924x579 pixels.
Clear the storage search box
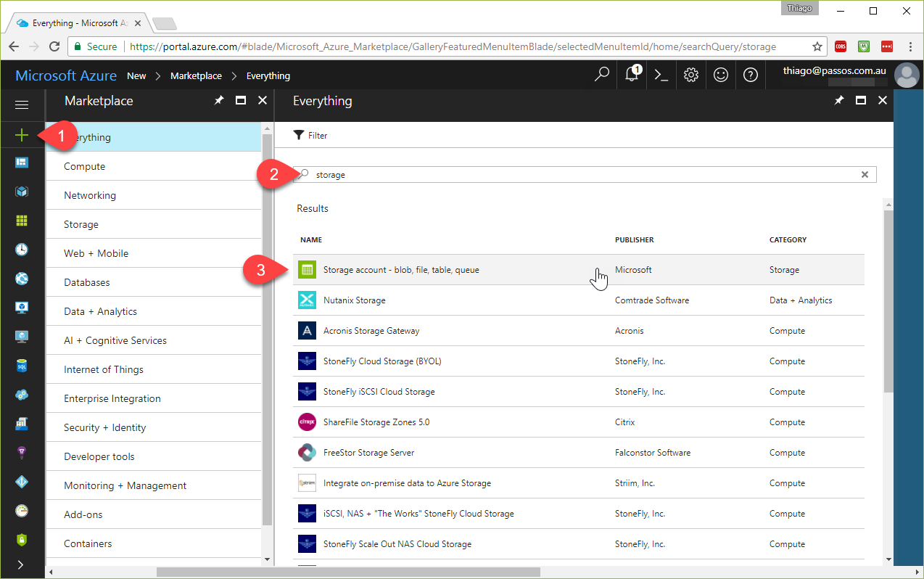pyautogui.click(x=865, y=175)
